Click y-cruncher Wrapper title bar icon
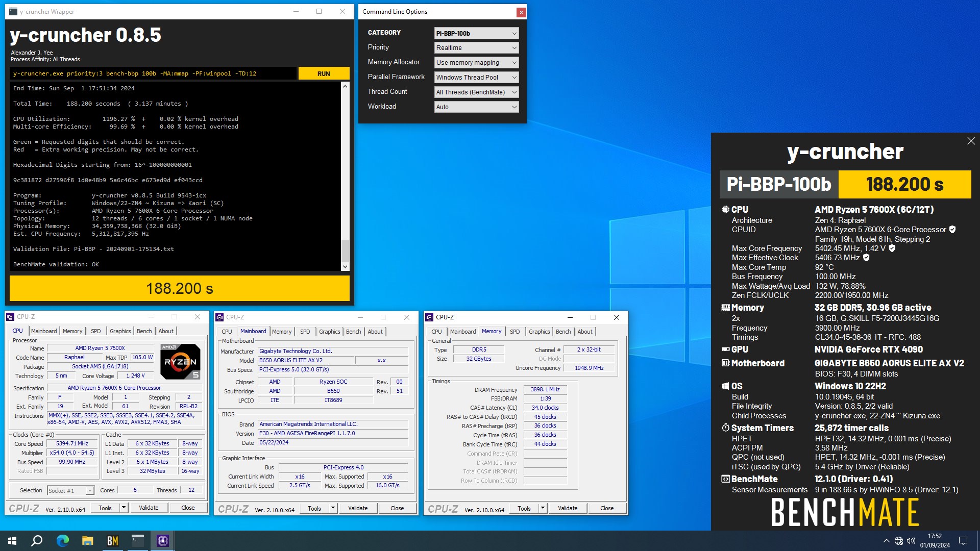Screen dimensions: 980x551 13,11
